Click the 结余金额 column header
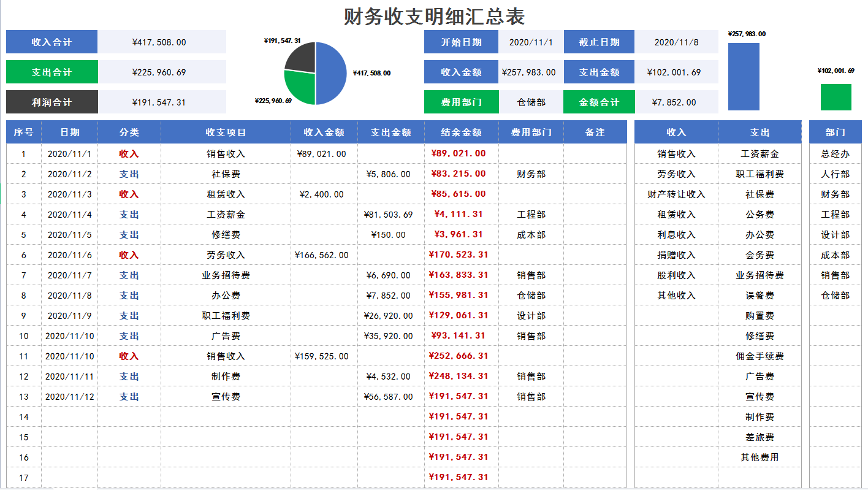The height and width of the screenshot is (490, 868). (461, 132)
